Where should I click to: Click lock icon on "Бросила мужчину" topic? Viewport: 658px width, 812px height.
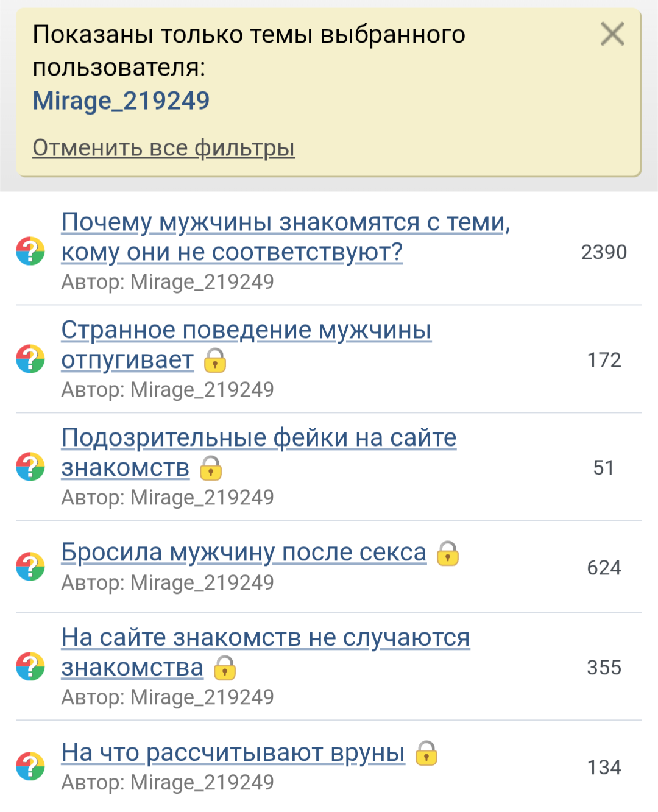[x=447, y=554]
